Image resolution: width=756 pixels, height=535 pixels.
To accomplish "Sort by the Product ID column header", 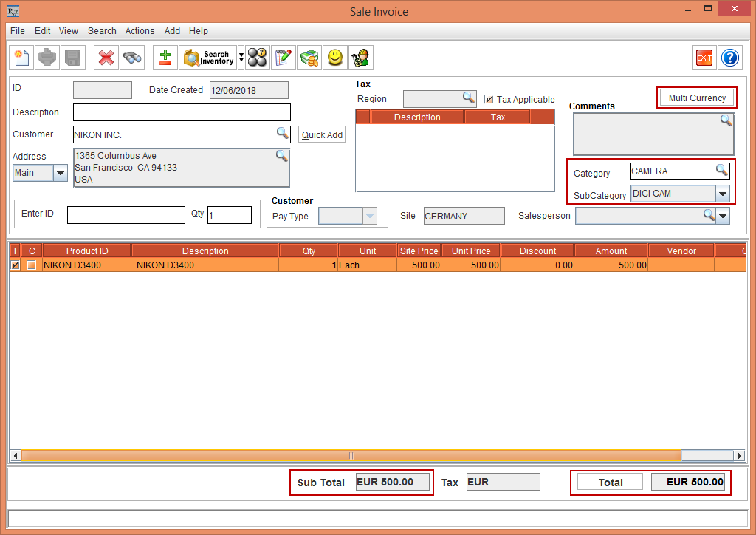I will point(87,251).
